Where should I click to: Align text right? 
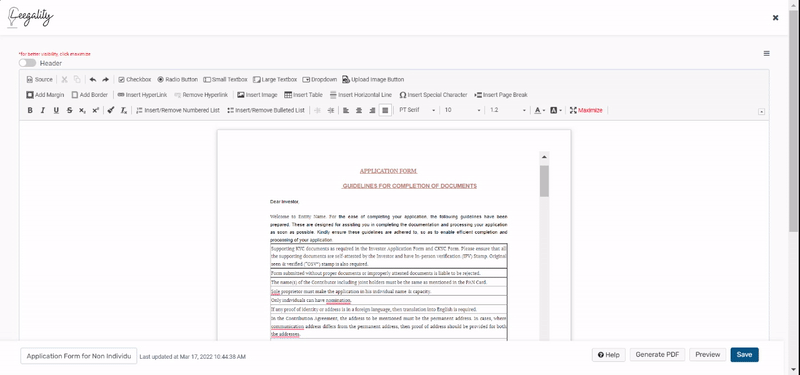(372, 110)
